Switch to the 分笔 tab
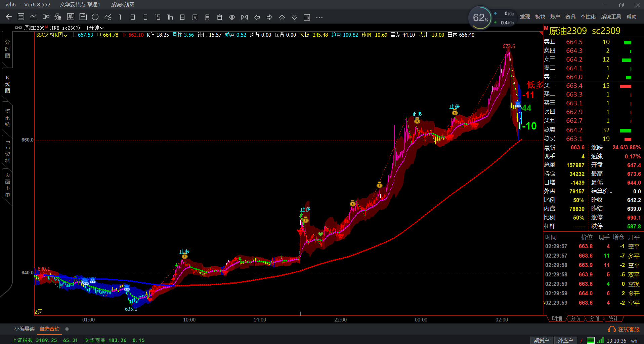Viewport: 644px width, 344px height. (595, 318)
